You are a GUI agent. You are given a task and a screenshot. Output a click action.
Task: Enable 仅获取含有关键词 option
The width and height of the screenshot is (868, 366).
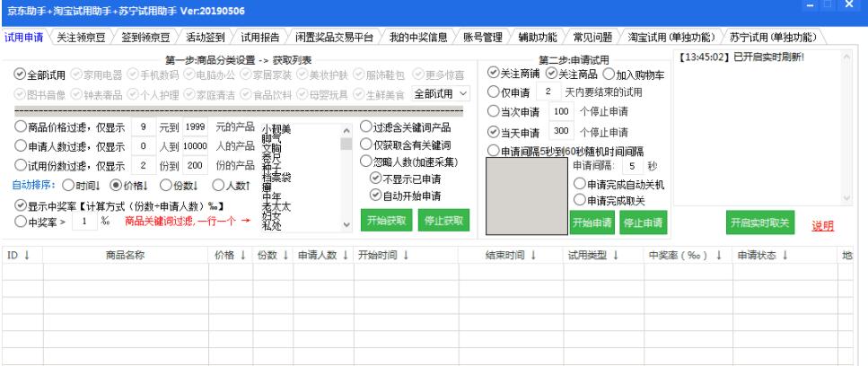coord(405,144)
